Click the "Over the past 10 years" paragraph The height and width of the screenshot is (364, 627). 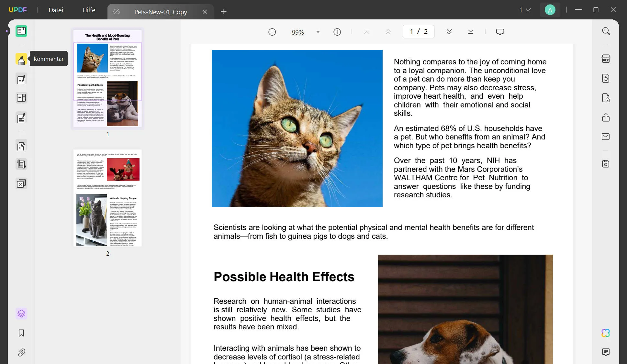point(462,178)
